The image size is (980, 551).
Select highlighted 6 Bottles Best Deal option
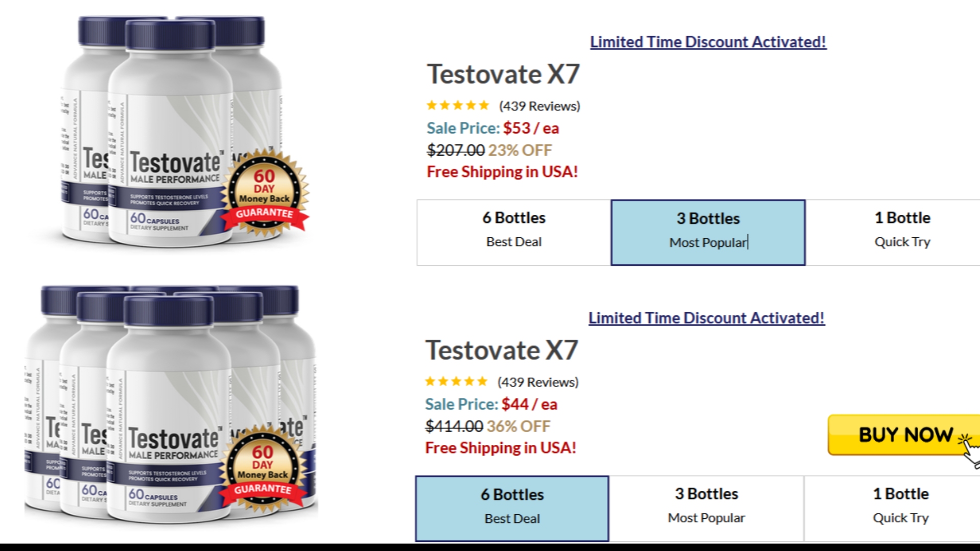[512, 508]
